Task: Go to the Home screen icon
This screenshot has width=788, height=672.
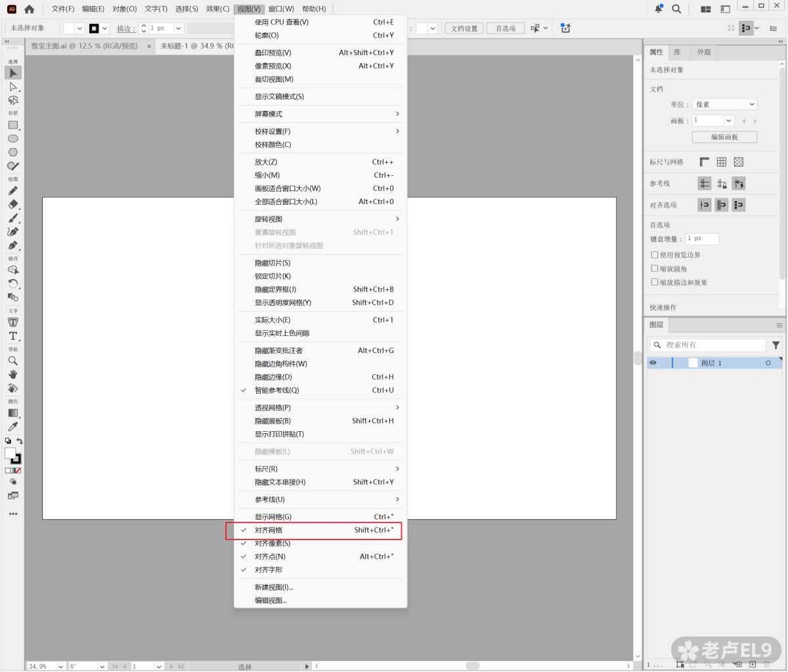Action: click(29, 9)
